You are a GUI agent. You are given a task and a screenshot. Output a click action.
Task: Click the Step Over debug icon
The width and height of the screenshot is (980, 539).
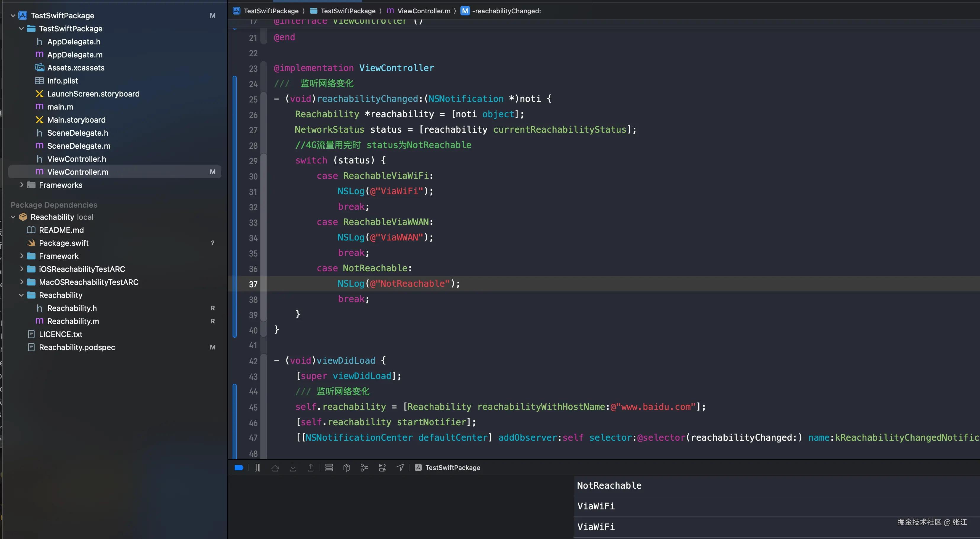click(x=275, y=467)
